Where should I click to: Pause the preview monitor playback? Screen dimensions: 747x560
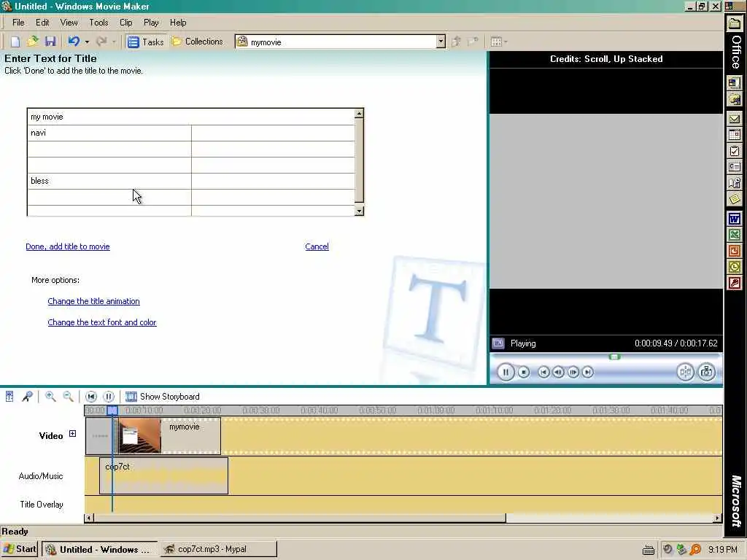click(506, 372)
